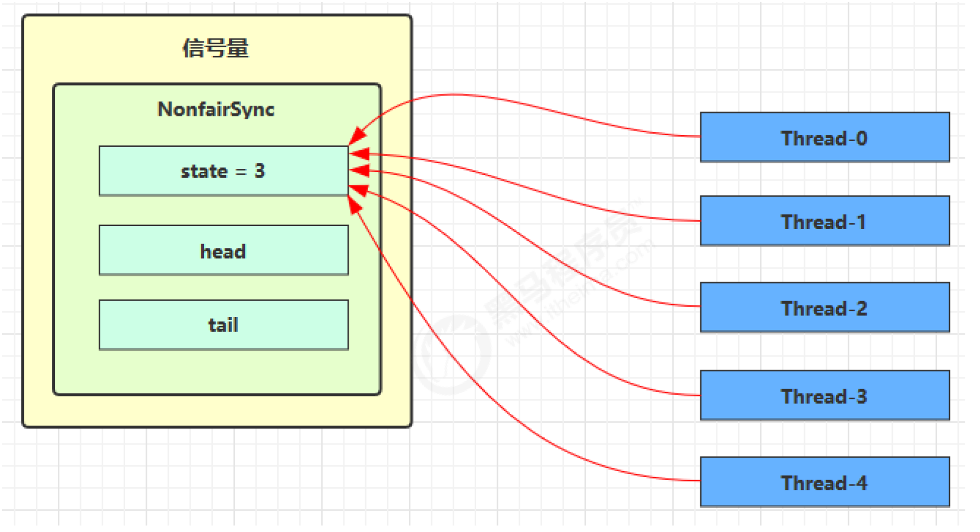The height and width of the screenshot is (532, 980).
Task: Click the Thread-4 block
Action: pos(824,482)
